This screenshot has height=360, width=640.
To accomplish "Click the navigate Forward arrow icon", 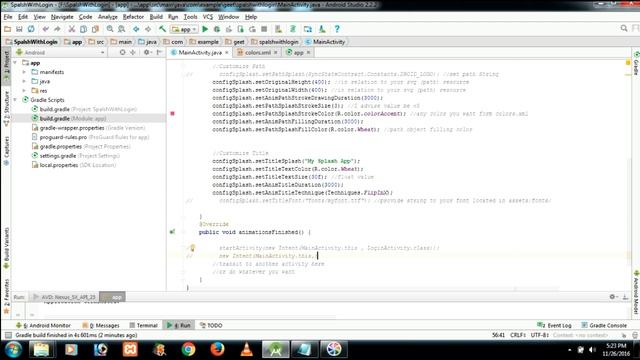I will (x=148, y=29).
